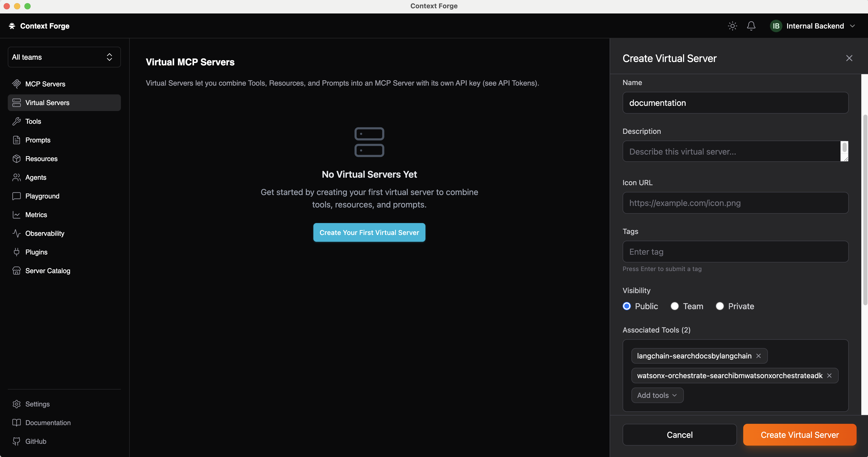Open the Prompts panel
The height and width of the screenshot is (457, 868).
click(x=38, y=140)
